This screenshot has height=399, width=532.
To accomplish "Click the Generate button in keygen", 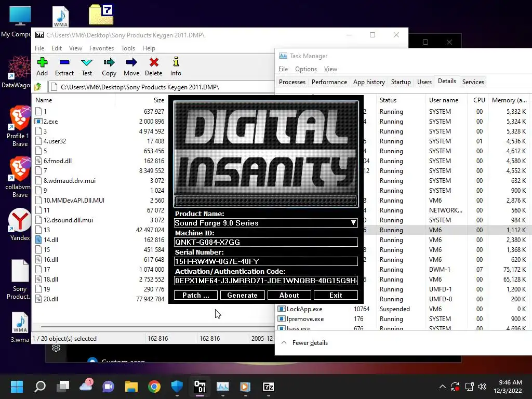I will (242, 295).
